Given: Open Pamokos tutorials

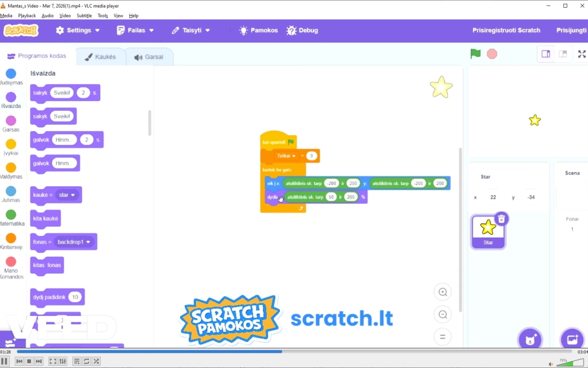Looking at the screenshot, I should (259, 31).
